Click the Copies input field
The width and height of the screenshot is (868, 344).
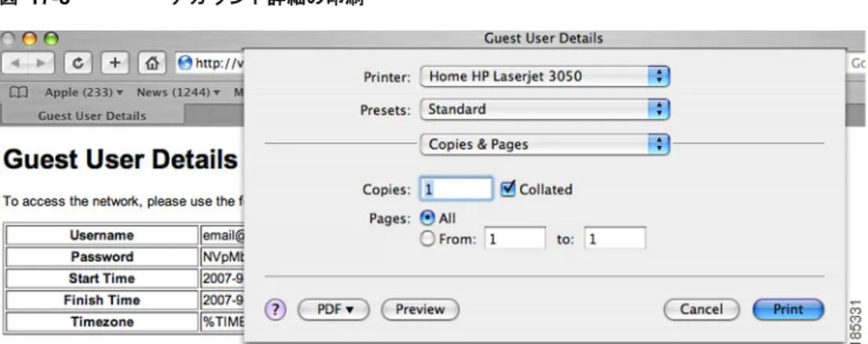coord(456,189)
